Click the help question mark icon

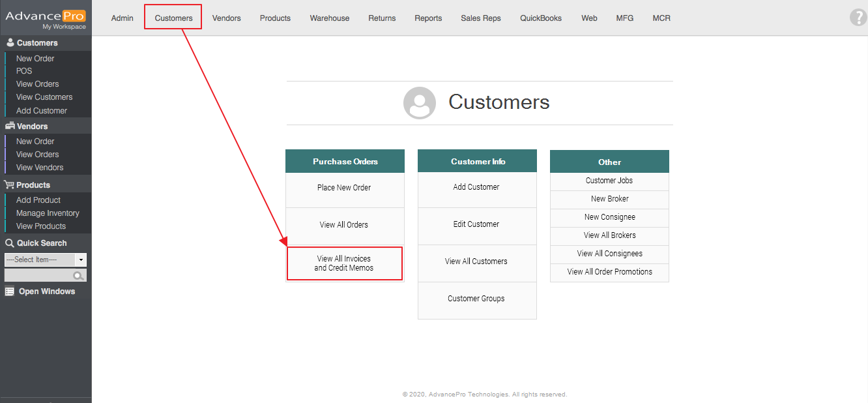pyautogui.click(x=858, y=18)
